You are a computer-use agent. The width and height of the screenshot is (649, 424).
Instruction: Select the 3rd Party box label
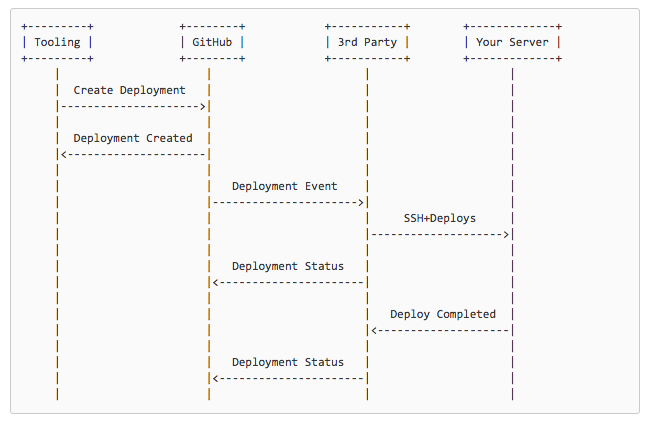click(367, 42)
